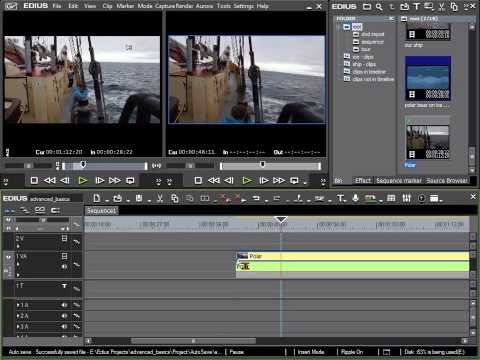Rewind in the recorder player
Viewport: 480px width, 360px height.
pyautogui.click(x=214, y=180)
